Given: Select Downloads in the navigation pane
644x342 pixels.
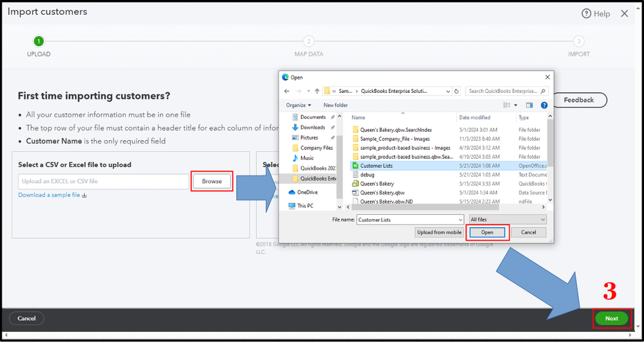Looking at the screenshot, I should tap(313, 127).
